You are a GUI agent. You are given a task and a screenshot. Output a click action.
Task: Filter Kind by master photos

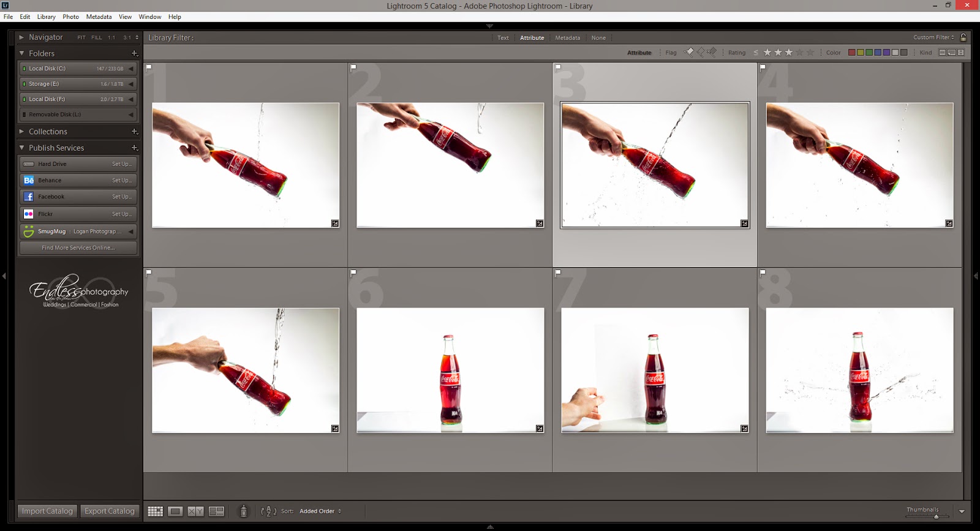[x=943, y=53]
